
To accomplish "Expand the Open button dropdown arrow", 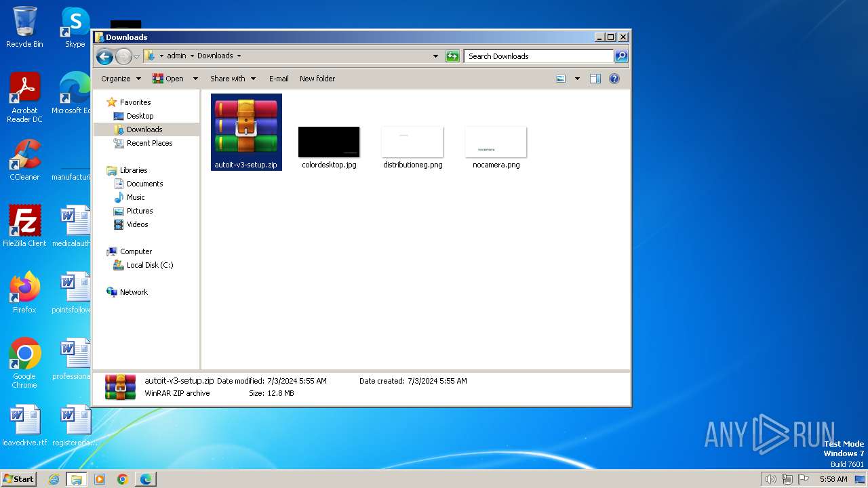I will [x=195, y=79].
